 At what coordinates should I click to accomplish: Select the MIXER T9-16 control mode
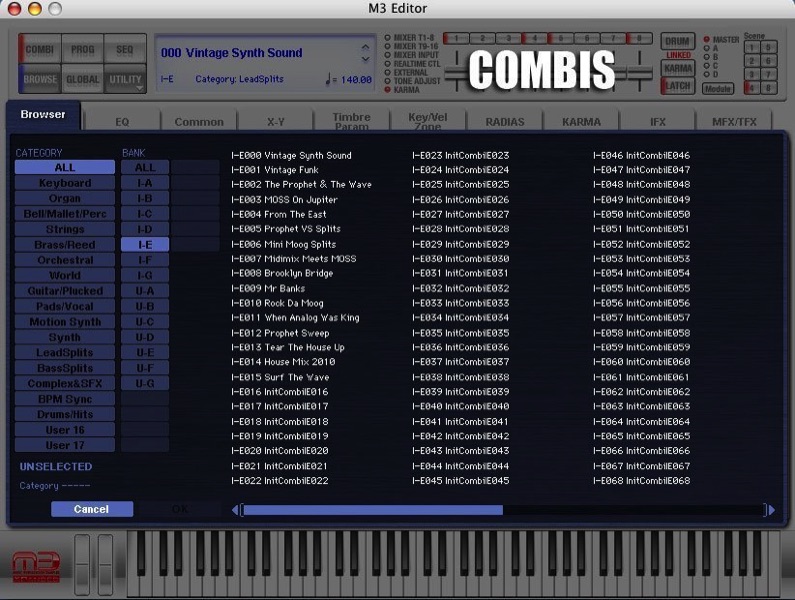point(387,46)
